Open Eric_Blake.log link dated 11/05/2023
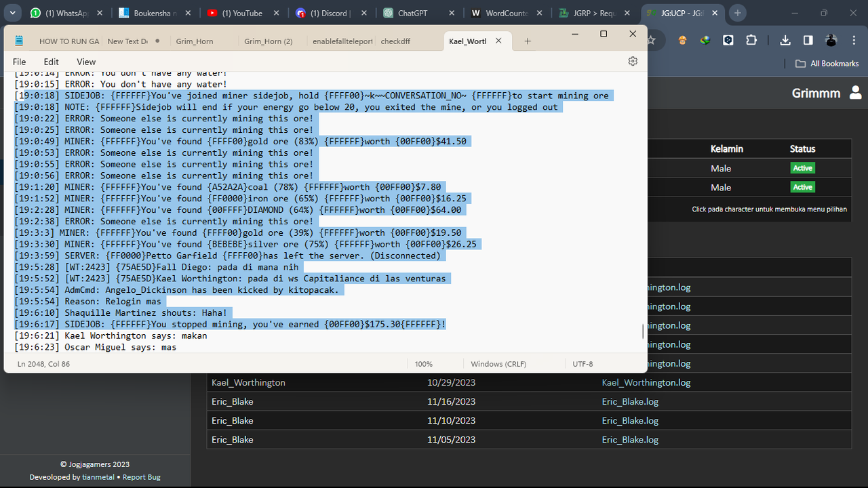 [x=630, y=439]
